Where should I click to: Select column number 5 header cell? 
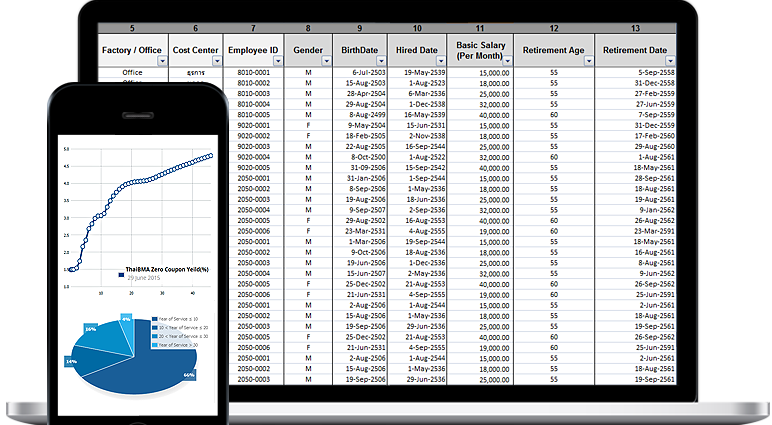(x=132, y=28)
